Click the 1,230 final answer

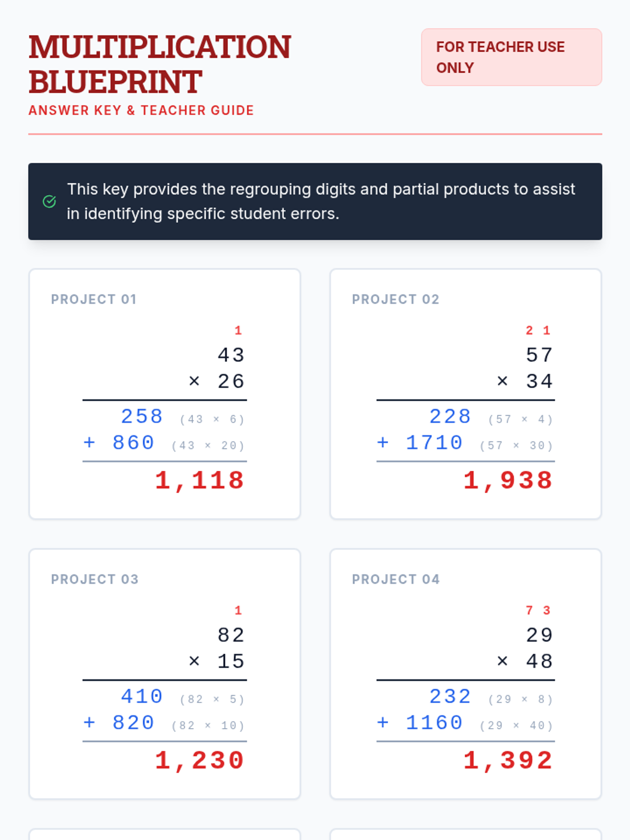(x=199, y=760)
